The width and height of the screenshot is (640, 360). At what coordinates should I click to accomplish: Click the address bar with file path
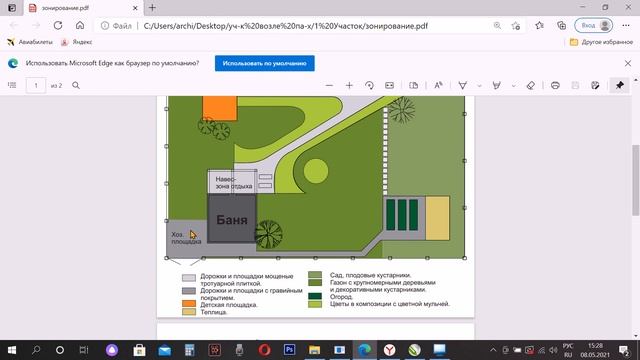click(286, 26)
